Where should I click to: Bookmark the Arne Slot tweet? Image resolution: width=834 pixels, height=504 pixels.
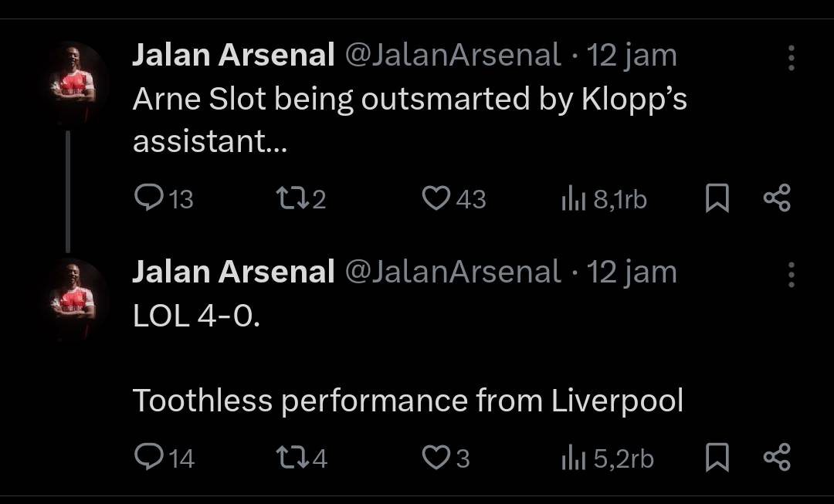click(717, 199)
